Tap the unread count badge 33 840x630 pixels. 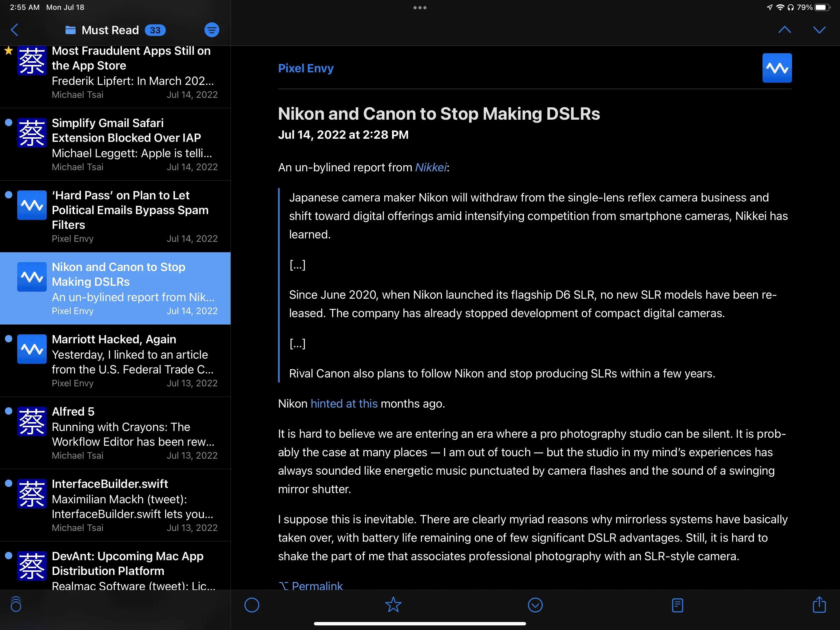coord(155,30)
